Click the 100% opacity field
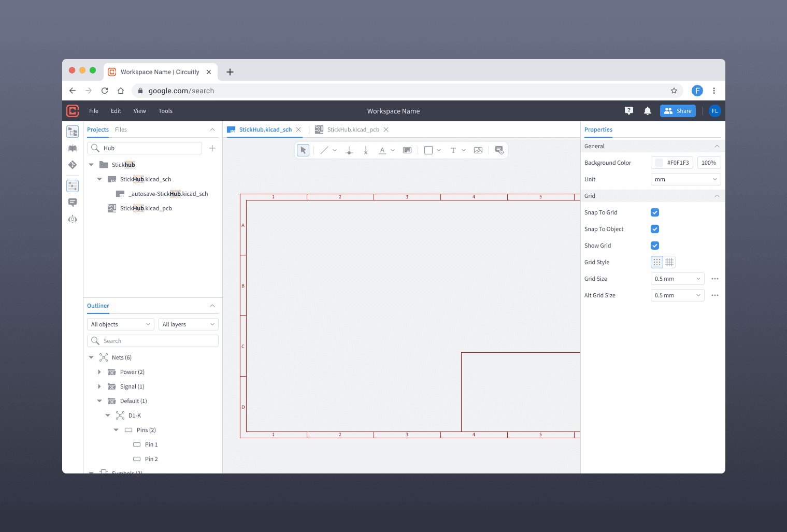787x532 pixels. 709,163
